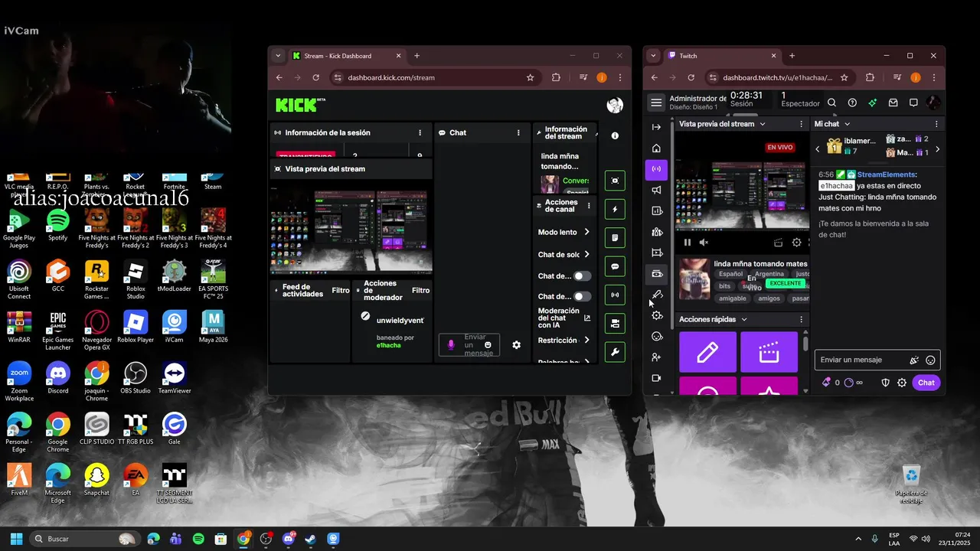Select the chat bubble icon in Kick sidebar
980x551 pixels.
(615, 266)
